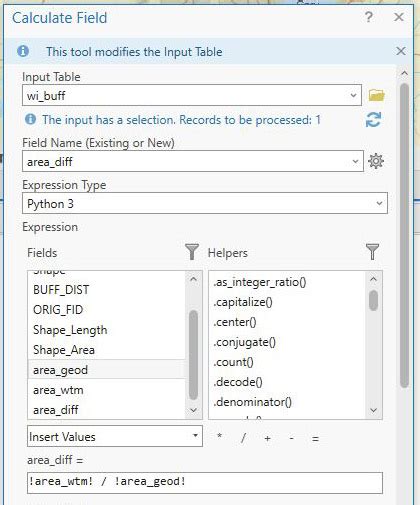The image size is (420, 505).
Task: Filter the Helpers list with funnel icon
Action: click(372, 252)
